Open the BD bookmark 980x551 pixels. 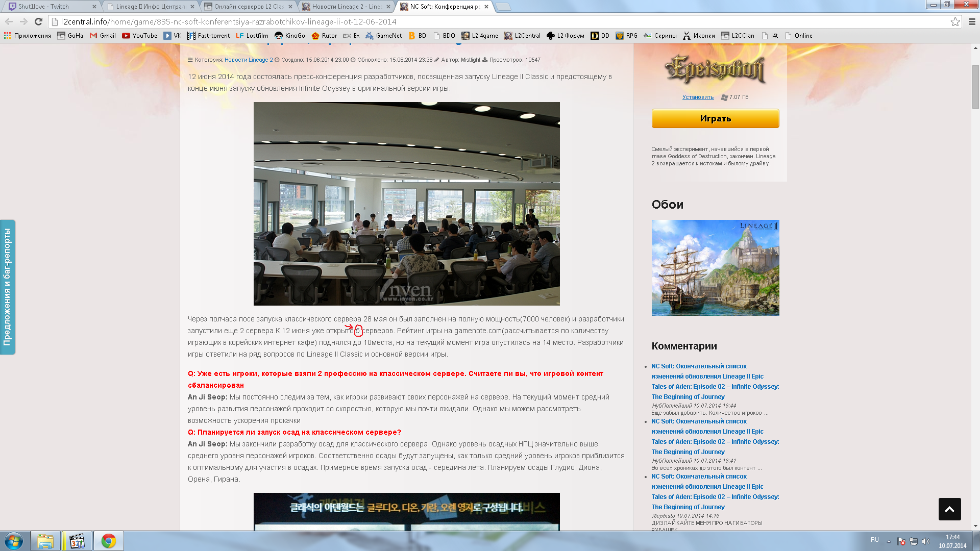(417, 36)
